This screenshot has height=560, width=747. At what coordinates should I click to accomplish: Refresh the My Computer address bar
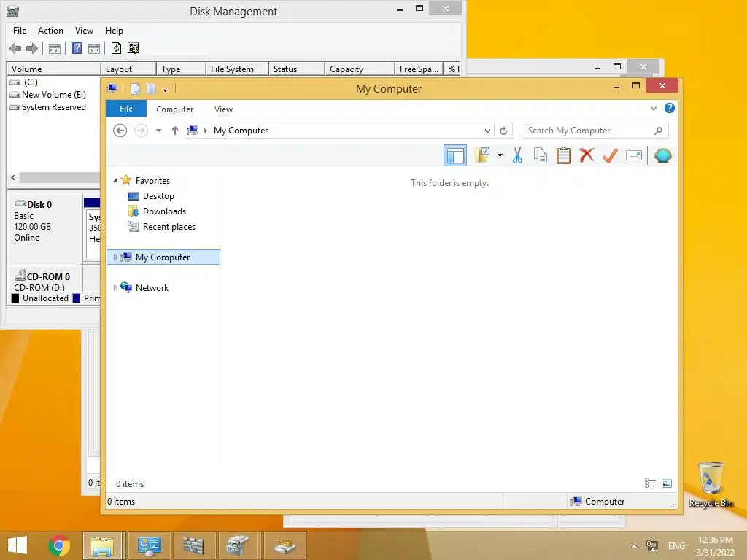(503, 131)
